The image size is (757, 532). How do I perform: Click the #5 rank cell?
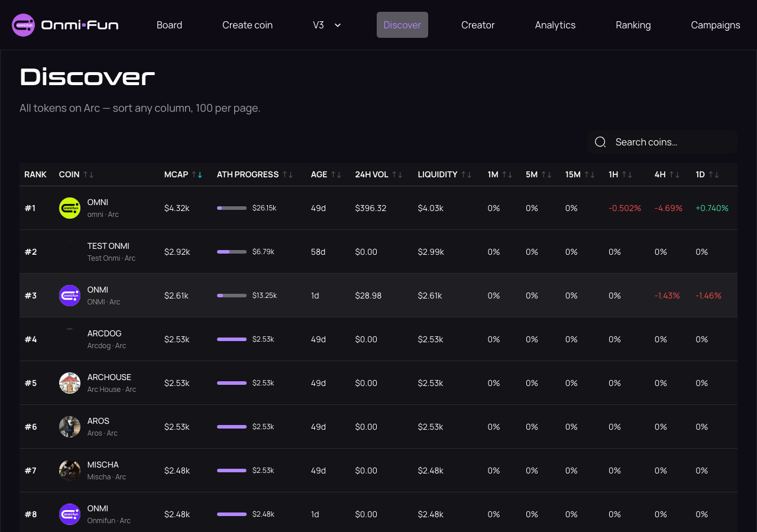[31, 383]
